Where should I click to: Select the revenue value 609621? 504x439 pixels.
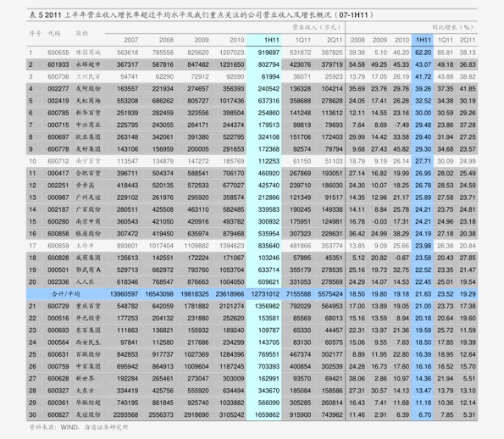pyautogui.click(x=269, y=282)
